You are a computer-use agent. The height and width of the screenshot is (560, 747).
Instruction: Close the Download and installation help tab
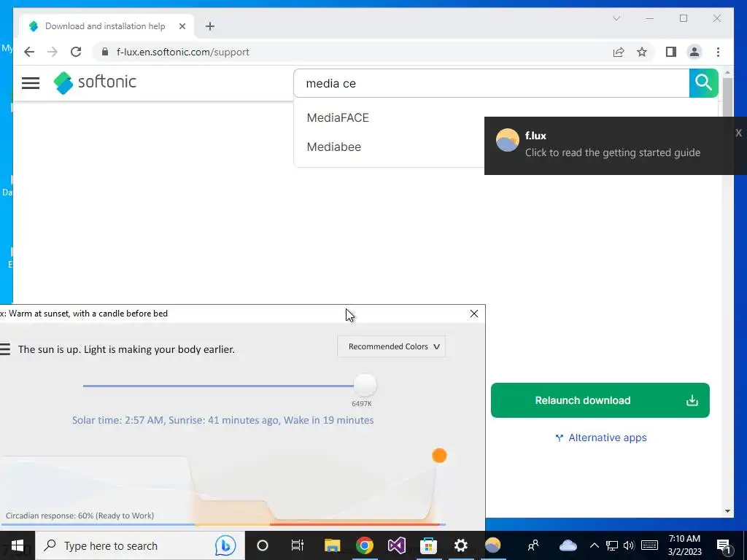pyautogui.click(x=182, y=26)
